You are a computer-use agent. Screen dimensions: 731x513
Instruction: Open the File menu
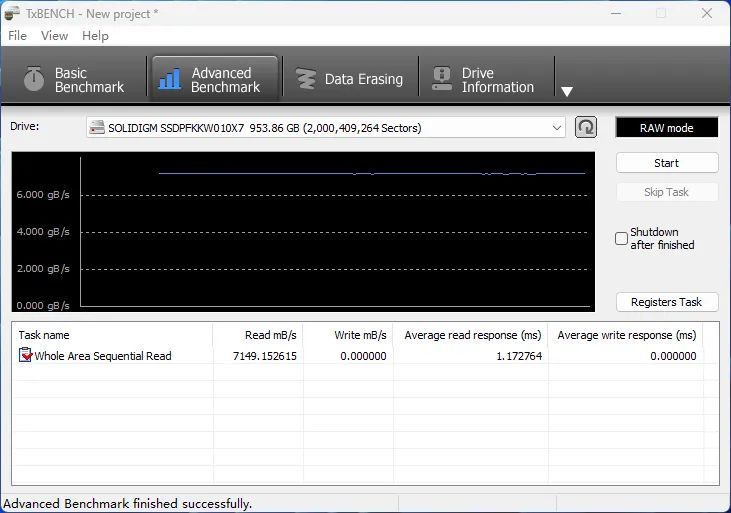pyautogui.click(x=18, y=36)
